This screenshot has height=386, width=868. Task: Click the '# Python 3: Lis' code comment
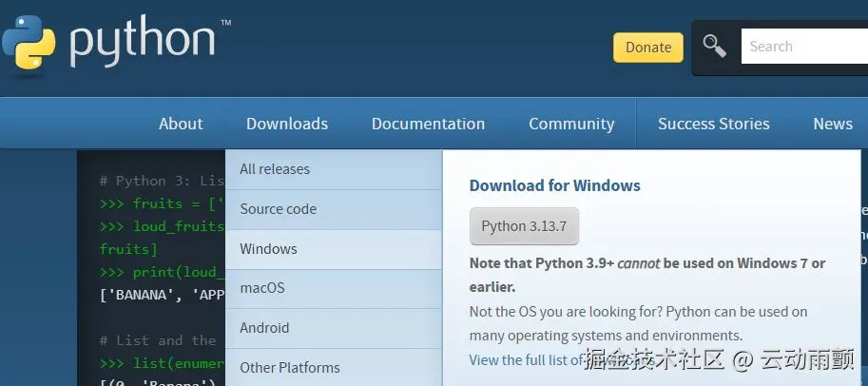tap(162, 181)
